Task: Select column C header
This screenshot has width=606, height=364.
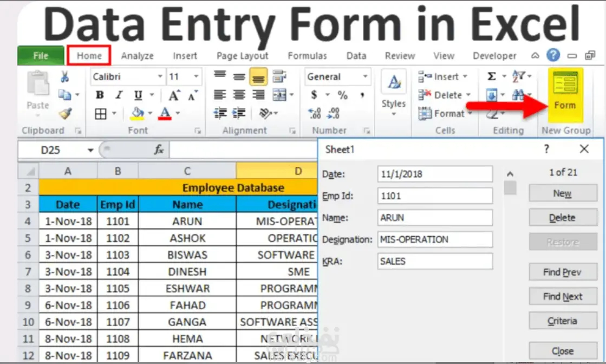Action: [x=187, y=171]
